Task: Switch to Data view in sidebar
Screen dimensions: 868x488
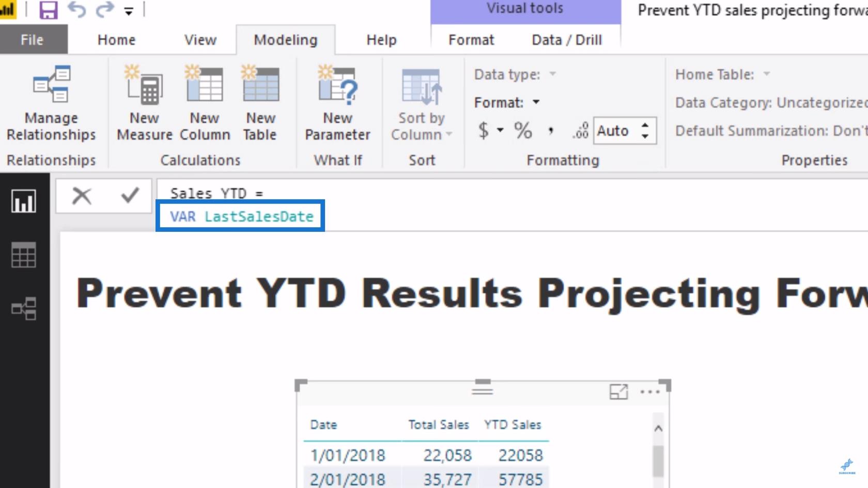Action: [x=24, y=255]
